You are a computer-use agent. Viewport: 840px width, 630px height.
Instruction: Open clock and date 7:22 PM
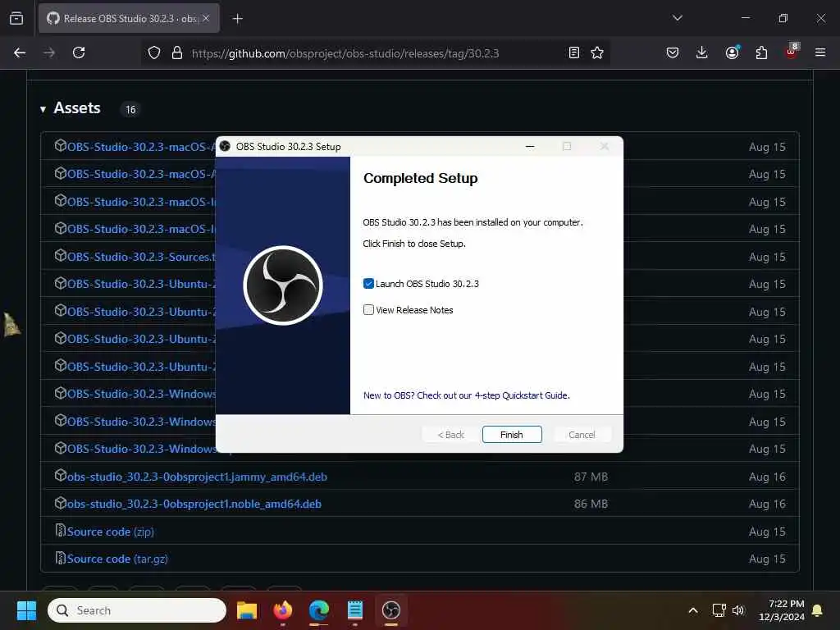tap(782, 610)
